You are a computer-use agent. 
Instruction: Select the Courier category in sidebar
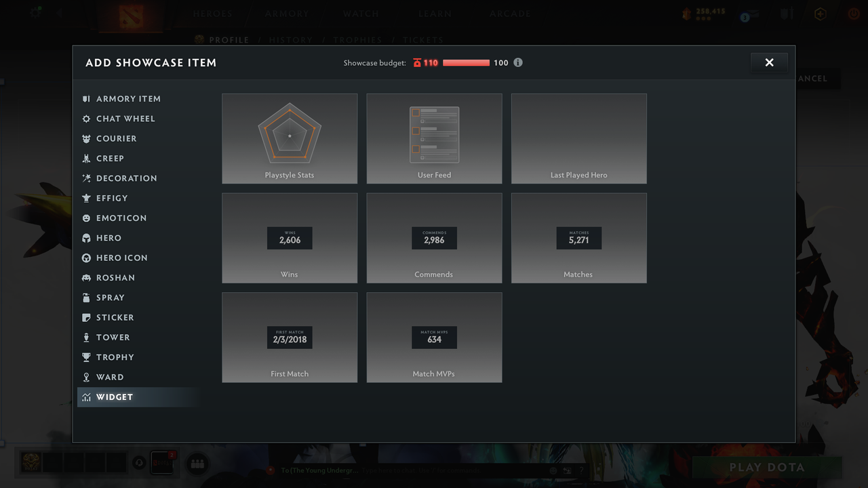(115, 138)
